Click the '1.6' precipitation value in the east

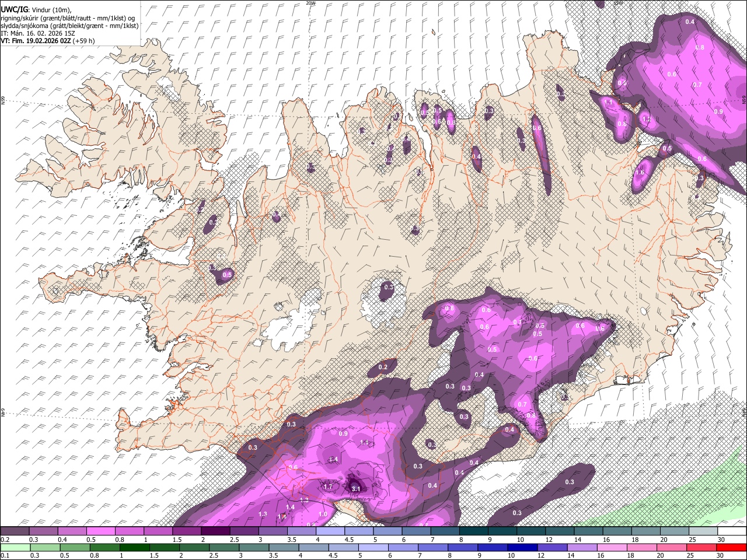640,173
